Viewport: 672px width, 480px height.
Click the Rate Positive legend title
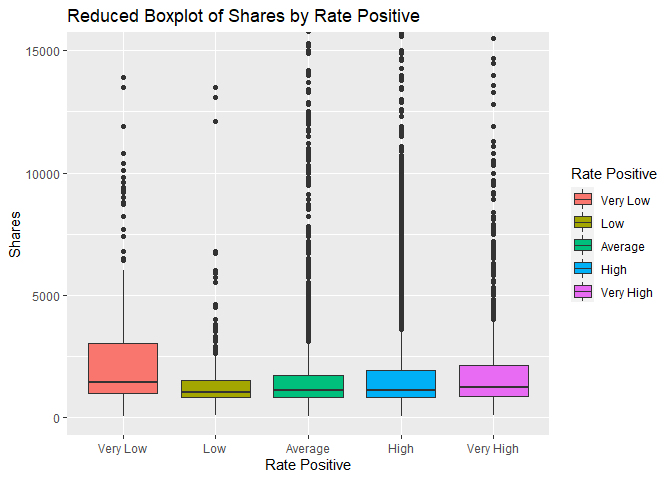pos(613,174)
